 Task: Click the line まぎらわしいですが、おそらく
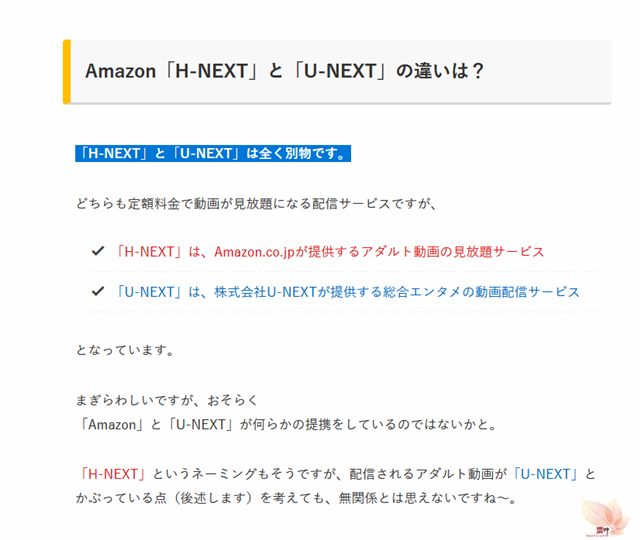click(167, 400)
